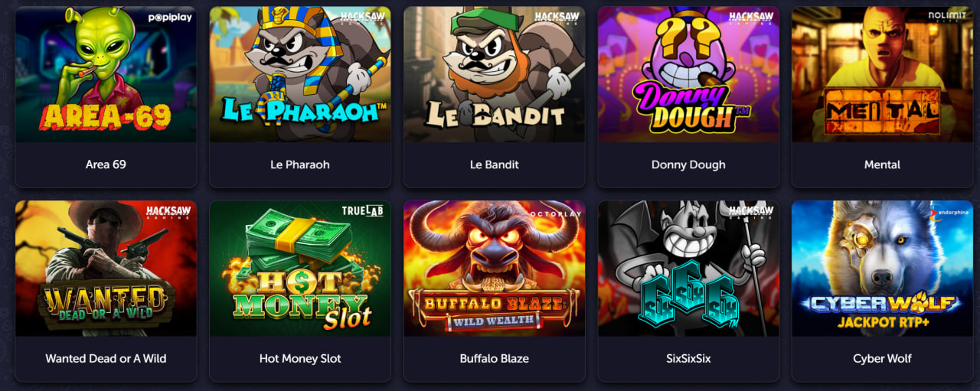The height and width of the screenshot is (391, 980).
Task: Click the "Cyber Wolf" caption text
Action: coord(882,359)
